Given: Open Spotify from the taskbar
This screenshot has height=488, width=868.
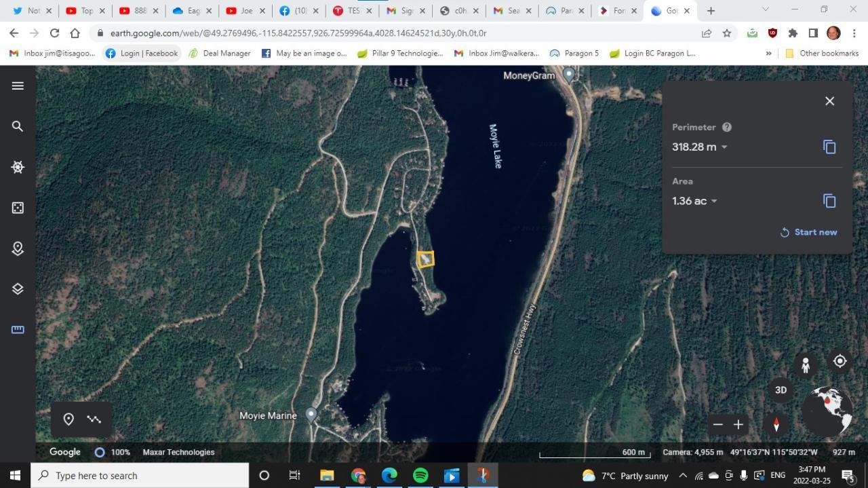Looking at the screenshot, I should (x=420, y=475).
